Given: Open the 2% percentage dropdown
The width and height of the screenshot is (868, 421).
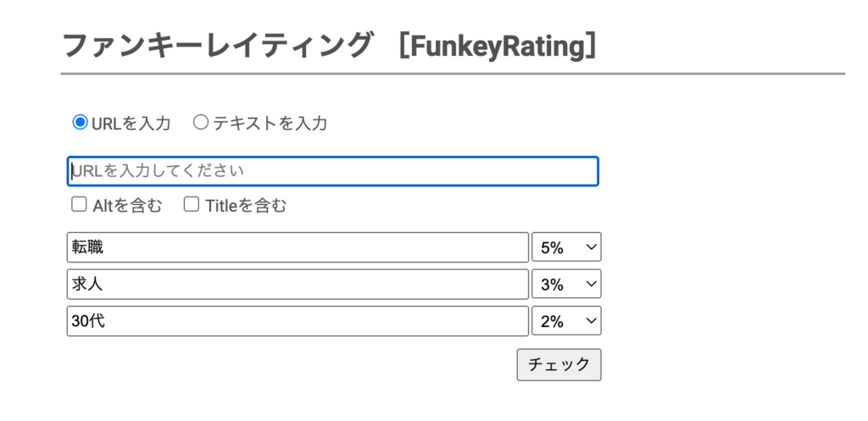Looking at the screenshot, I should (565, 321).
